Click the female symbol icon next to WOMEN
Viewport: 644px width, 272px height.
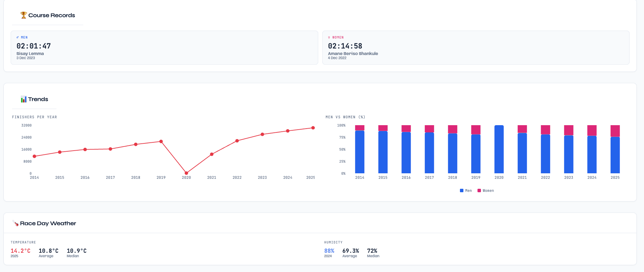[329, 37]
